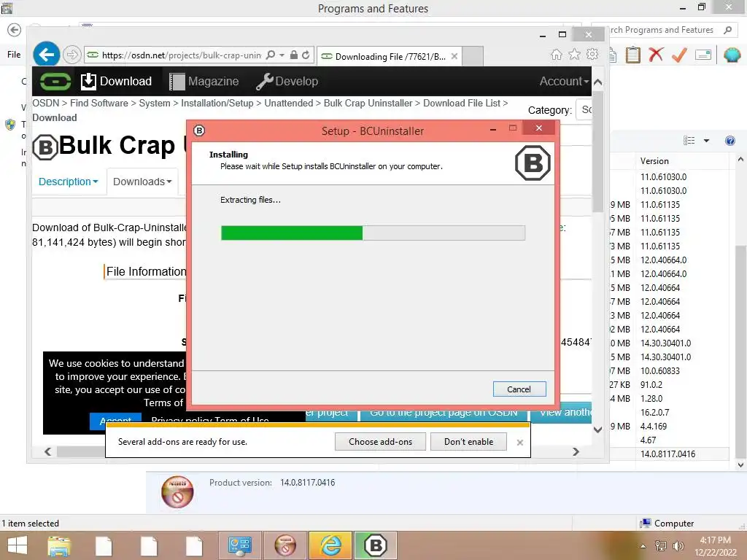The width and height of the screenshot is (747, 560).
Task: Click the green installation progress bar
Action: 373,233
